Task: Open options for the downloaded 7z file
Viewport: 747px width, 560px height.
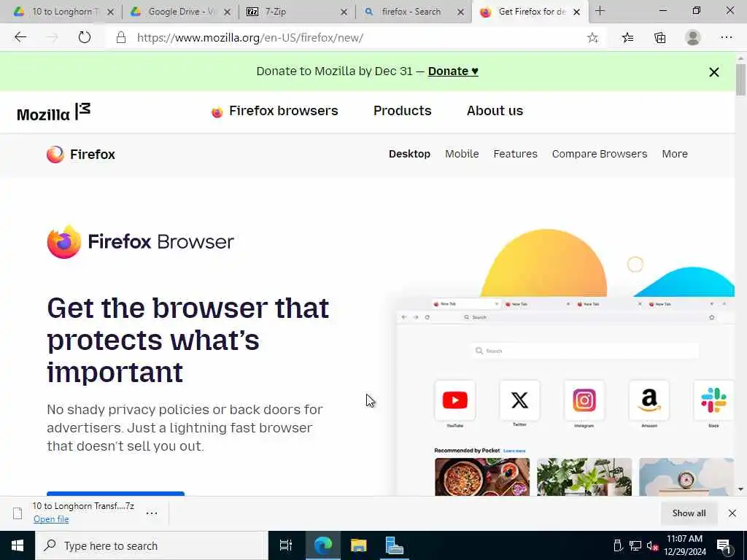Action: point(152,513)
